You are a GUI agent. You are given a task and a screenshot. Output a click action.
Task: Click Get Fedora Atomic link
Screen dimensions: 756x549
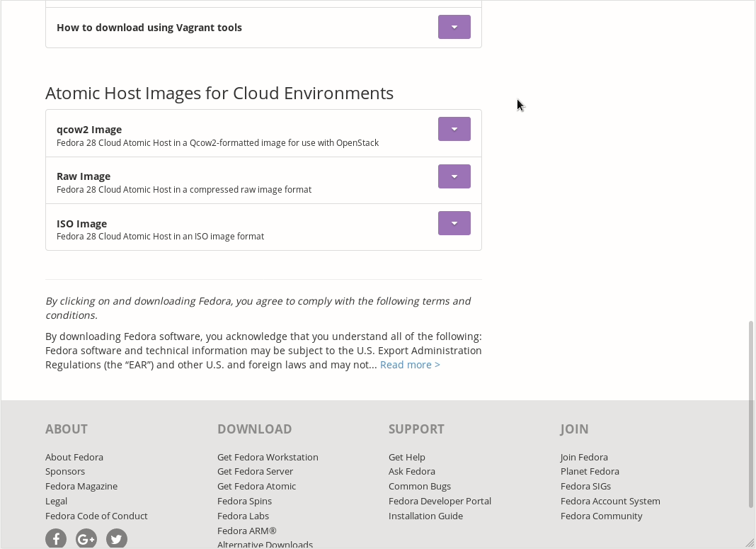[x=256, y=486]
